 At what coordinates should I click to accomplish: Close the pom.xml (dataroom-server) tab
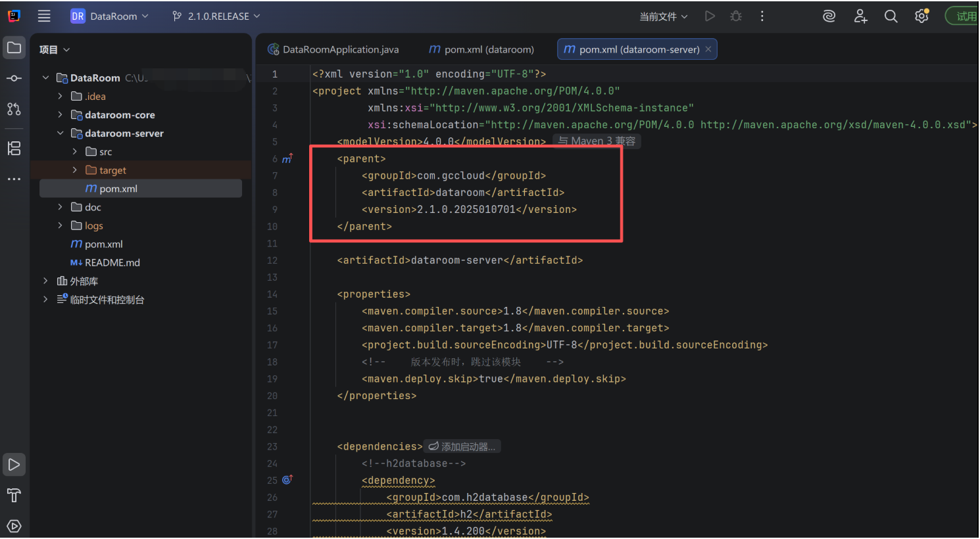pyautogui.click(x=708, y=49)
